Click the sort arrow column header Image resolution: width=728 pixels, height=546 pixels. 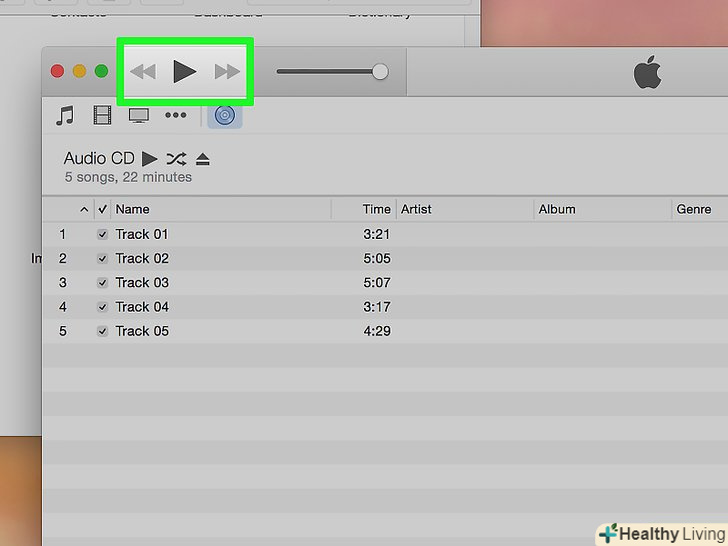pyautogui.click(x=84, y=209)
